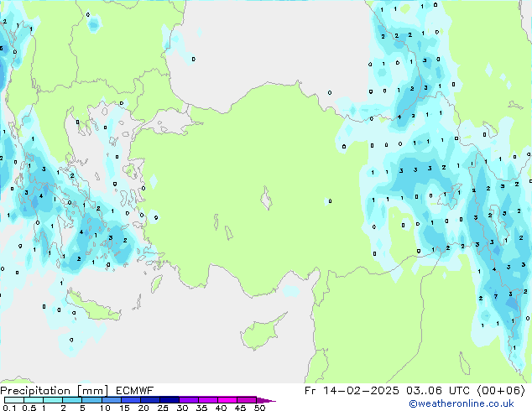
Task: Click the island of Crete on the map
Action: point(92,307)
